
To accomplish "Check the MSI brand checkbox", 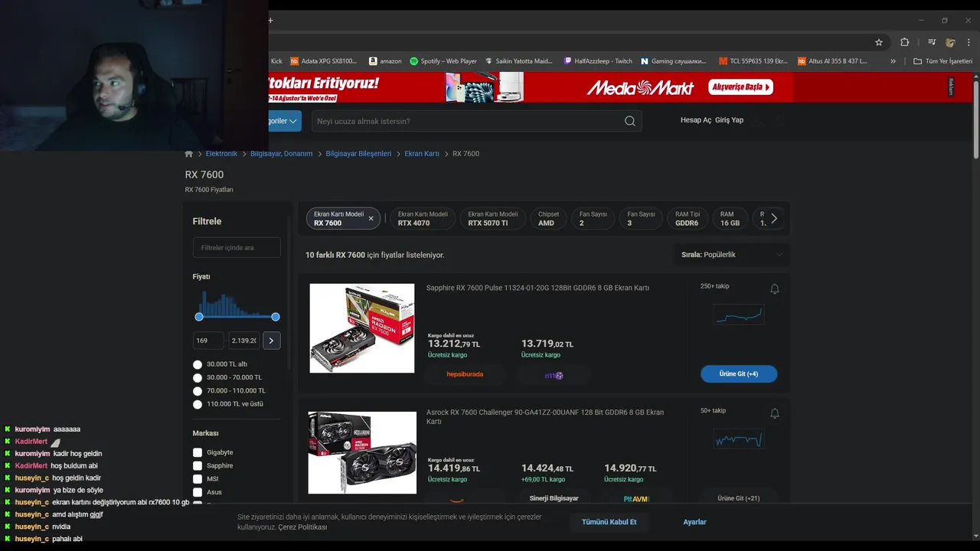I will click(198, 479).
